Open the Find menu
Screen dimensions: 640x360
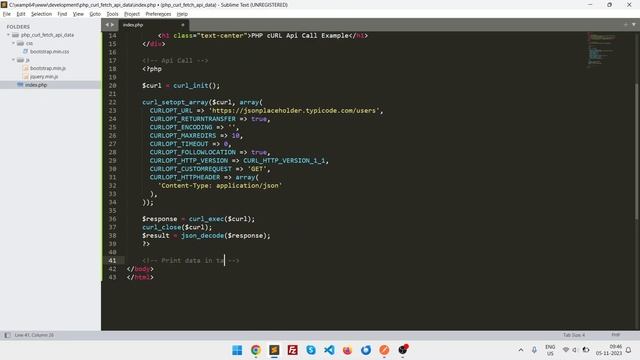[62, 14]
